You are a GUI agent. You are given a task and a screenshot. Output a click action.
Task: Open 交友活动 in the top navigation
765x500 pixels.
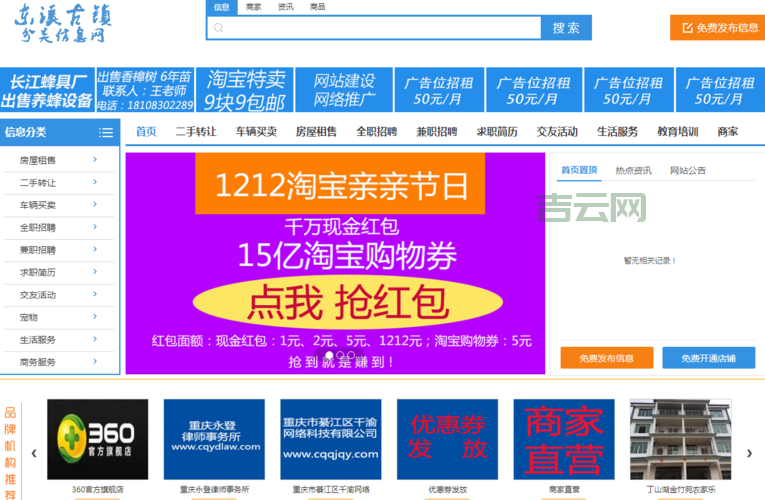tap(557, 132)
